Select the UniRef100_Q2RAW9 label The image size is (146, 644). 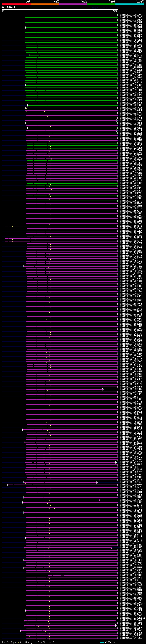click(131, 113)
